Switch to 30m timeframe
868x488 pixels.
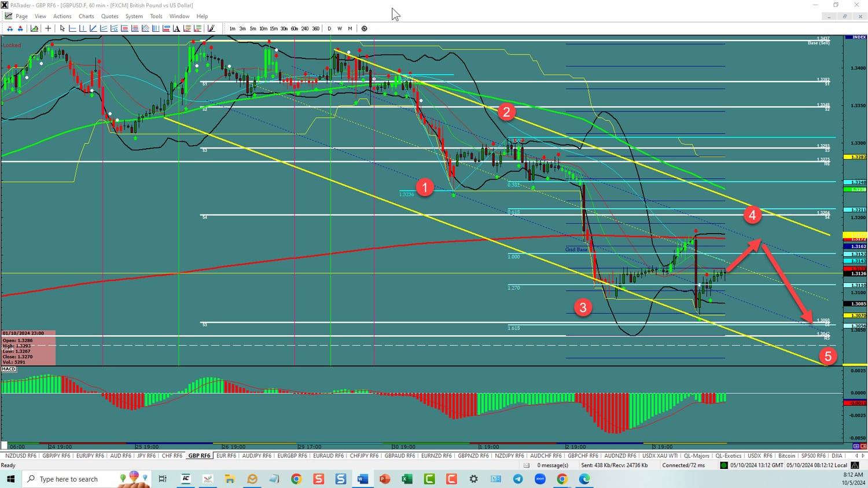point(284,28)
